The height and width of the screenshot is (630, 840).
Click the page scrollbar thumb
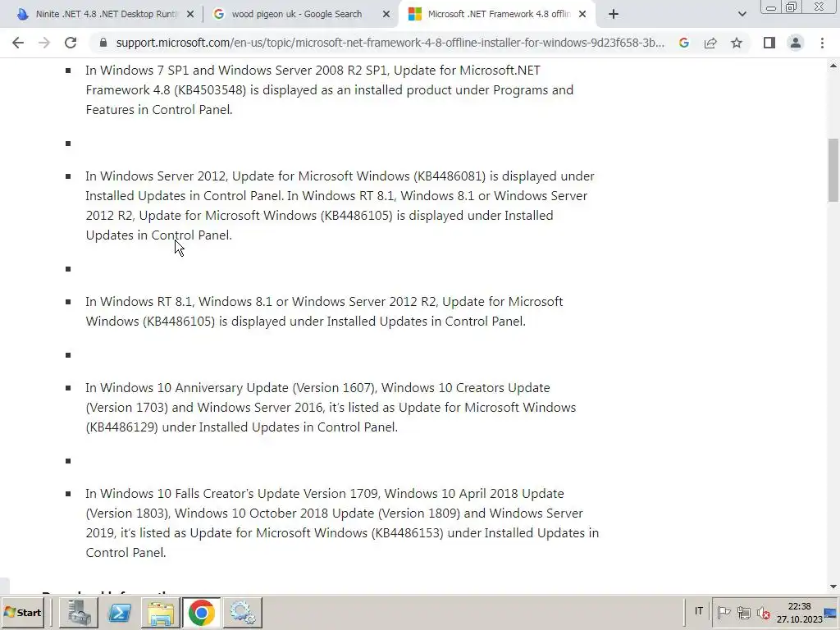833,170
